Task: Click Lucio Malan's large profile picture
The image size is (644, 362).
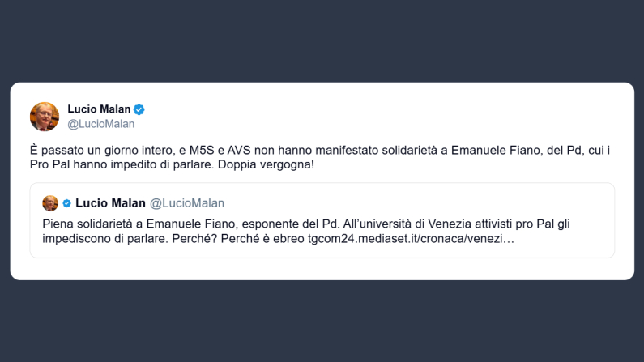Action: click(45, 117)
